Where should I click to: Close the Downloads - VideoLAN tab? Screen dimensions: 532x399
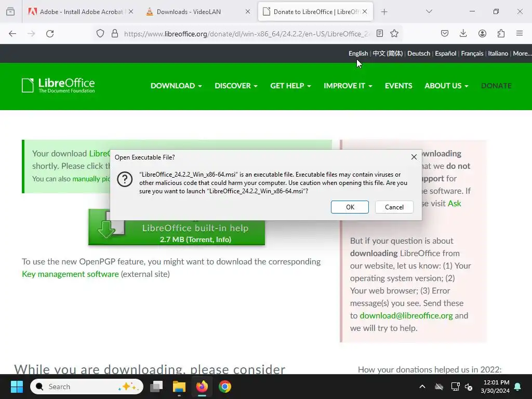pyautogui.click(x=248, y=11)
